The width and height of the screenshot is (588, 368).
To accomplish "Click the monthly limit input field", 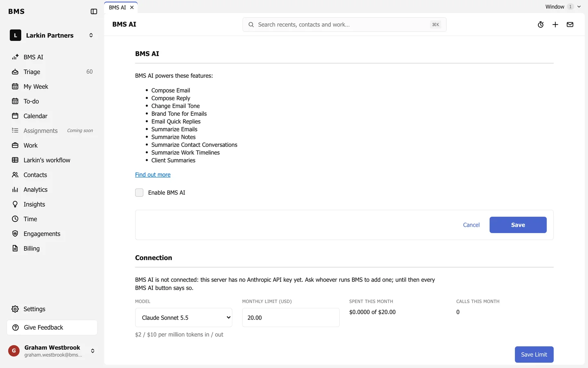I will pos(291,318).
